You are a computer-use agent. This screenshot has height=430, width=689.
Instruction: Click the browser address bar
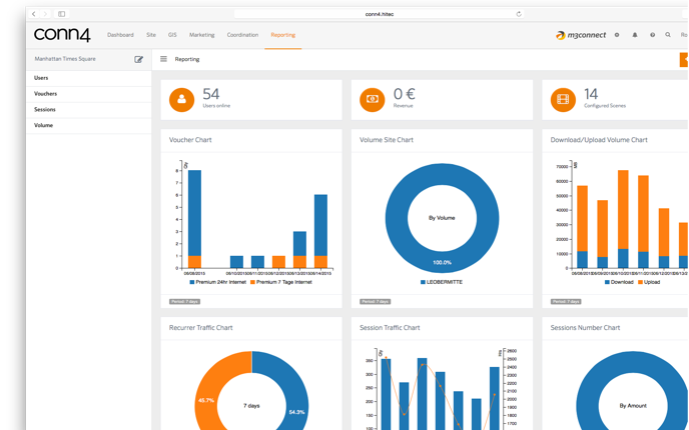pyautogui.click(x=379, y=14)
